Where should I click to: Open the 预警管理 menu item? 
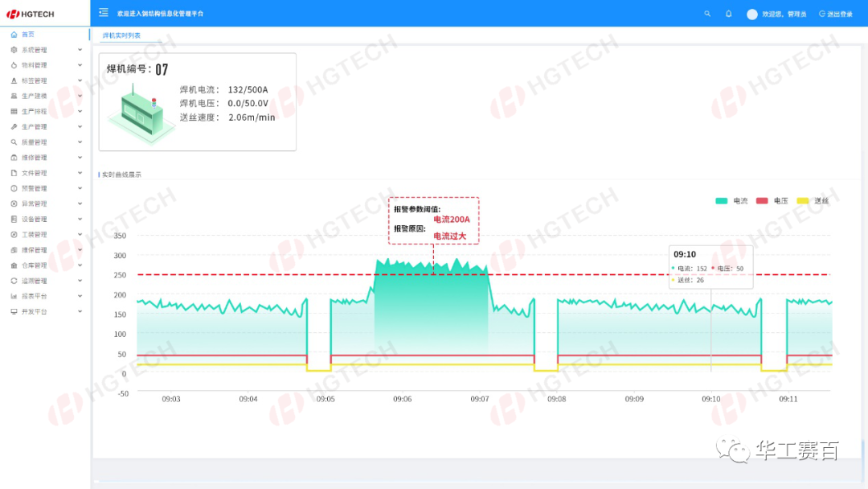(x=34, y=188)
